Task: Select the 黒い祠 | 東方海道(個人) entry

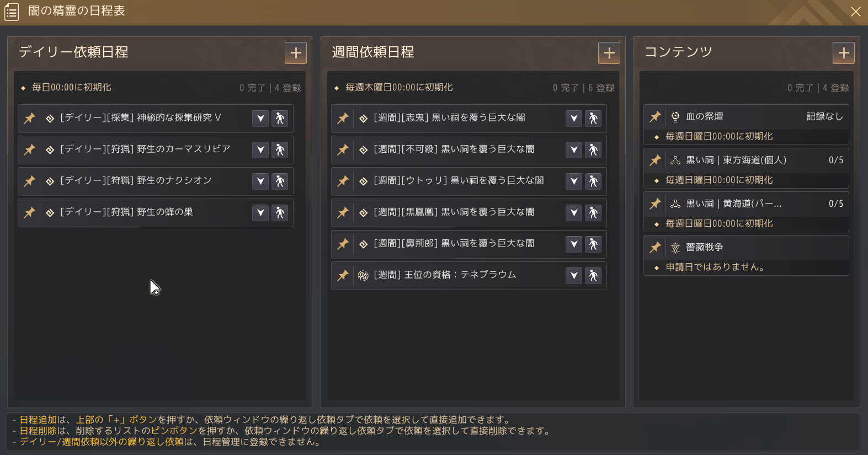Action: point(746,160)
